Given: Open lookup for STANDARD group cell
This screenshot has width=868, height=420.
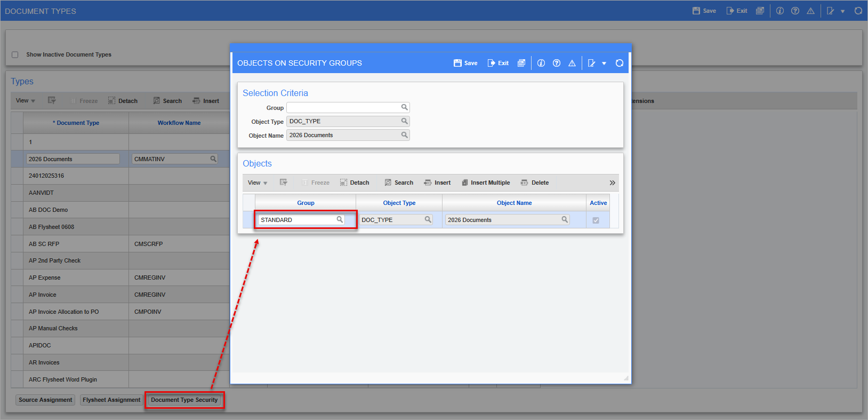Looking at the screenshot, I should pos(340,219).
